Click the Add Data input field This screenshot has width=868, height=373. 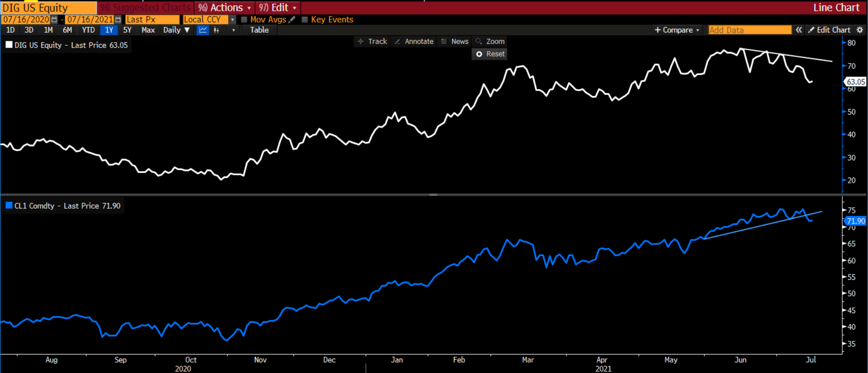pos(750,30)
